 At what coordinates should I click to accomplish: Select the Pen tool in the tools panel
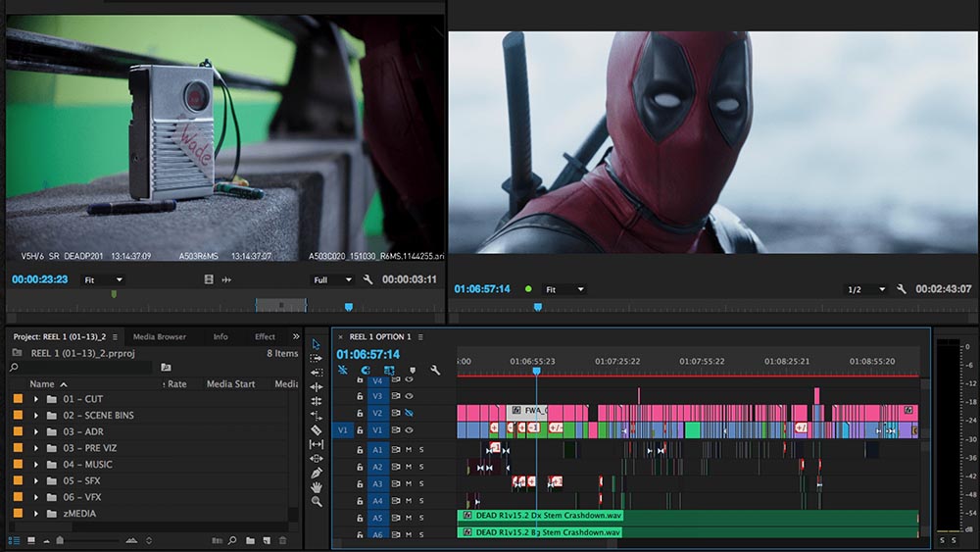pyautogui.click(x=317, y=473)
